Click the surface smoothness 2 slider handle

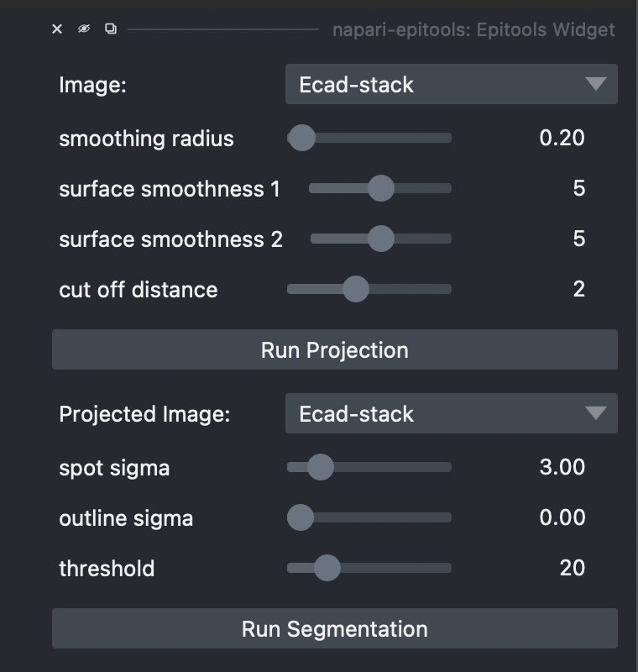click(382, 239)
